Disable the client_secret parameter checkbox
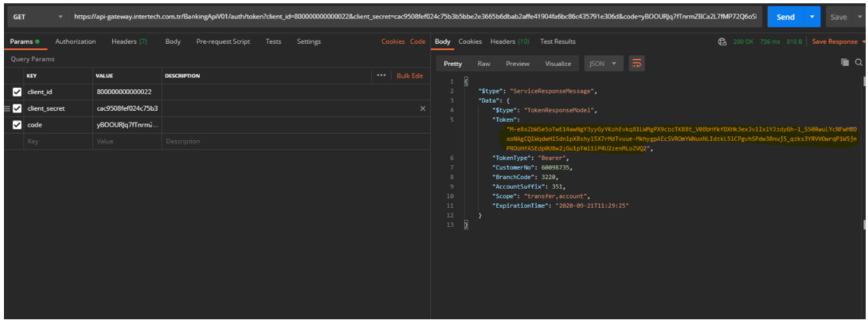 click(17, 109)
